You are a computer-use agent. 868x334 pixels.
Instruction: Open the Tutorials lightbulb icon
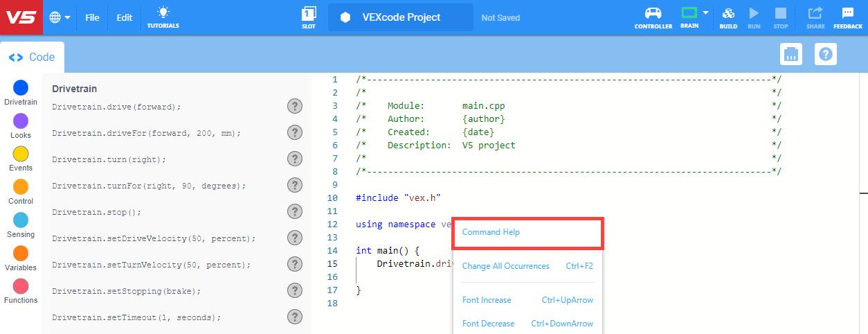coord(163,13)
